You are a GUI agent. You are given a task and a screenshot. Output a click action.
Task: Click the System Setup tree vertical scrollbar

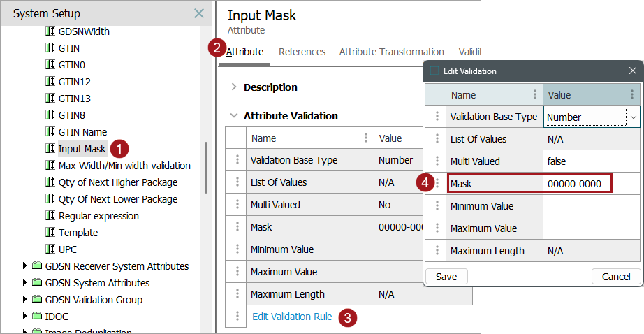click(x=205, y=168)
